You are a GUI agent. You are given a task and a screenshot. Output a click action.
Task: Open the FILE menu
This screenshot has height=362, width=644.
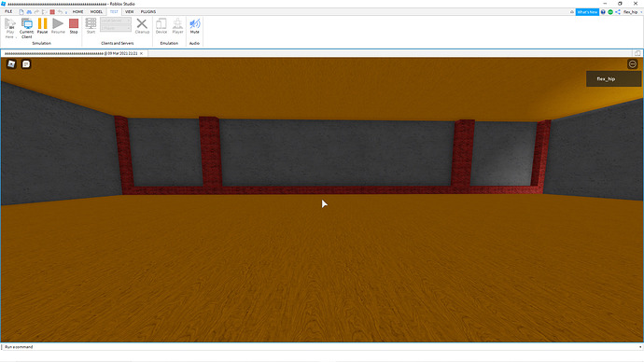(8, 12)
